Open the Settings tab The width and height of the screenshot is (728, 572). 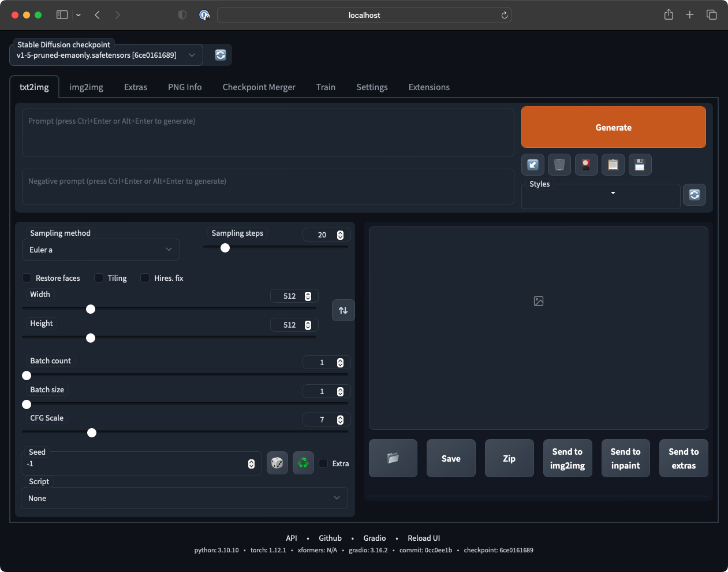(x=372, y=87)
